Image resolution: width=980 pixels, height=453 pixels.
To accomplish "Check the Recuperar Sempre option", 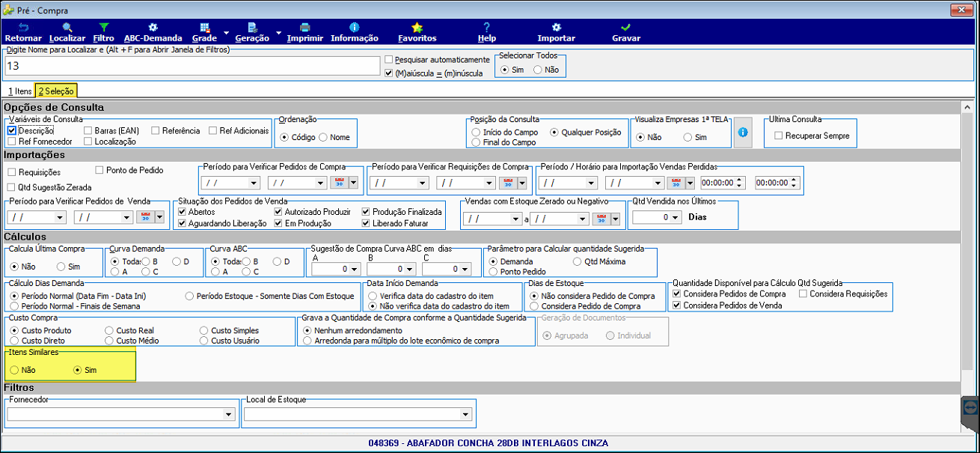I will 779,136.
